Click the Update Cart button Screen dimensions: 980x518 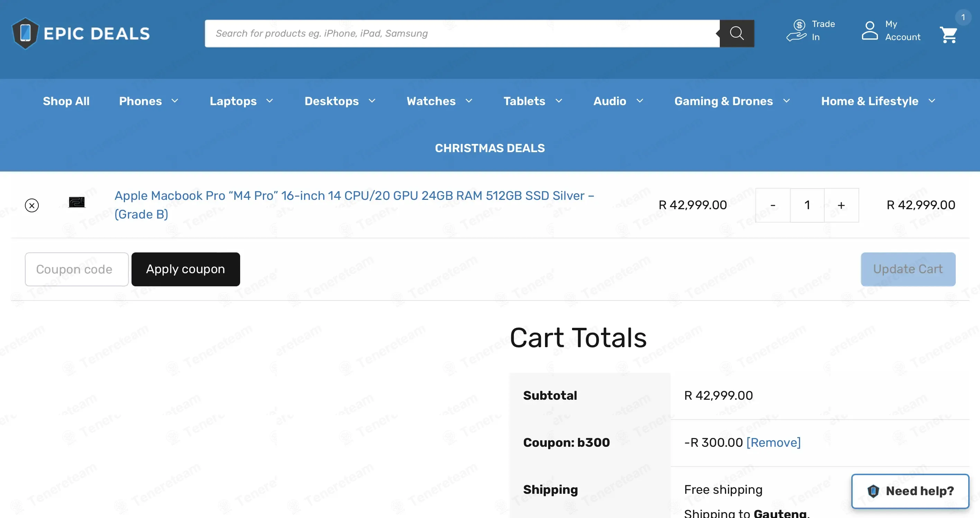coord(908,269)
